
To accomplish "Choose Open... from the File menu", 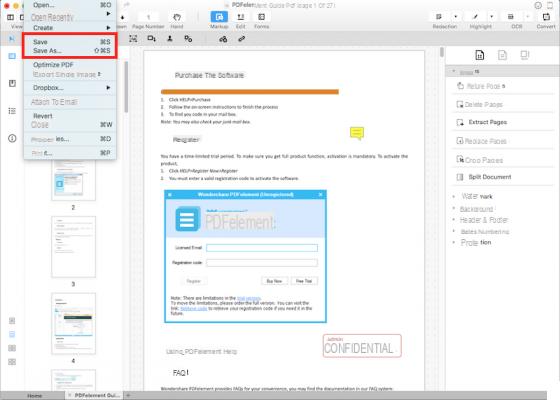I will (x=70, y=5).
